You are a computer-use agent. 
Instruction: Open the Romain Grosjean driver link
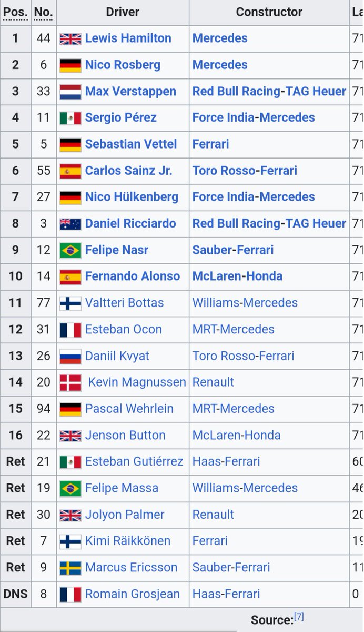click(x=133, y=594)
